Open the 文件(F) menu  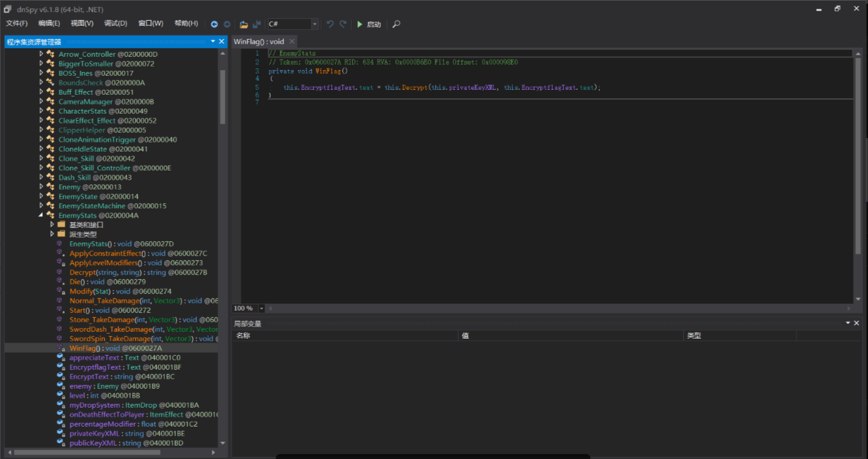click(16, 24)
